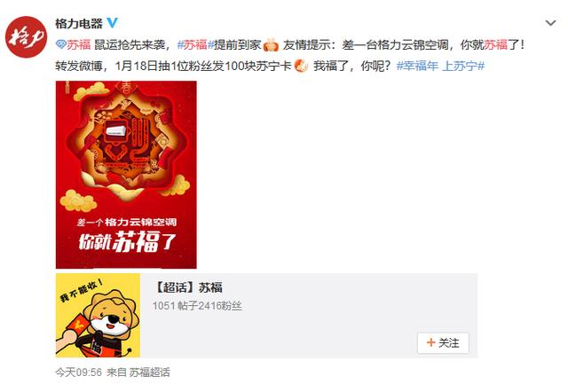Viewport: 568px width, 392px height.
Task: Open the #幸福年 上苏宁# hashtag
Action: (440, 66)
